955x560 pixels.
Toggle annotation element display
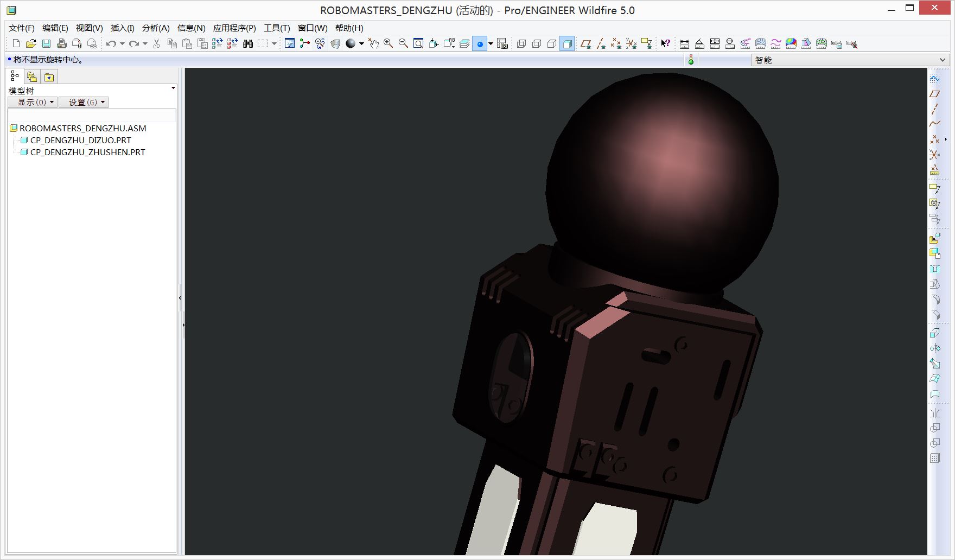[647, 43]
